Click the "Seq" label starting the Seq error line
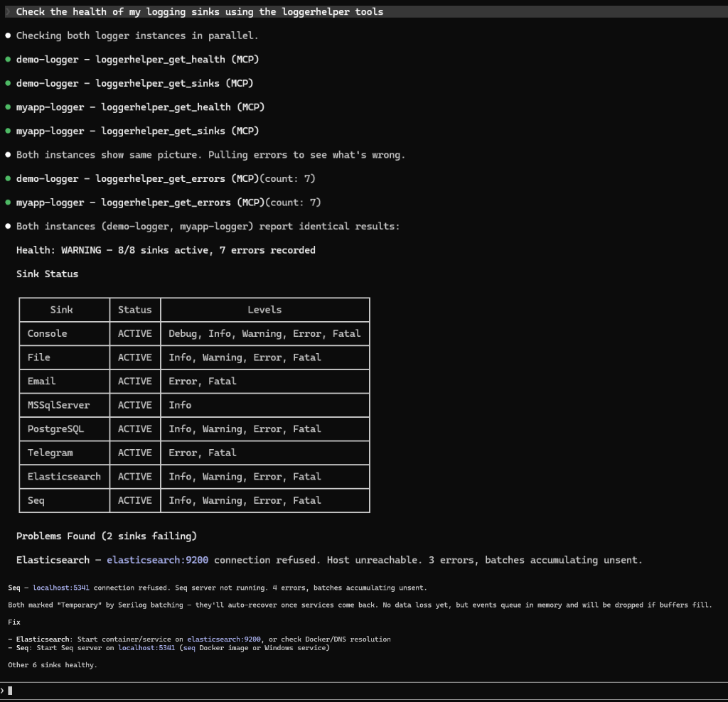The image size is (728, 702). point(14,588)
